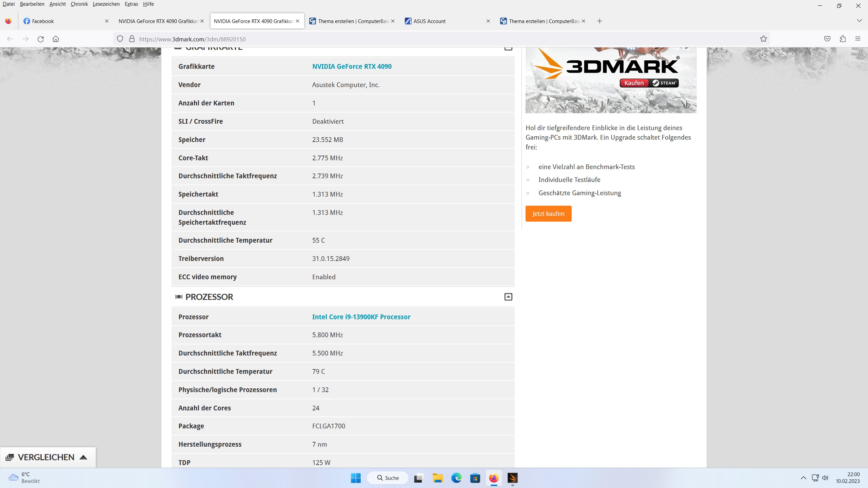Show hidden system tray icons
The width and height of the screenshot is (868, 488).
point(803,478)
